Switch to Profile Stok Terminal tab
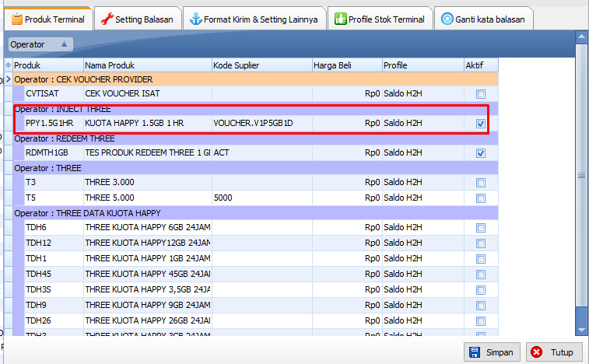The image size is (589, 364). 380,19
